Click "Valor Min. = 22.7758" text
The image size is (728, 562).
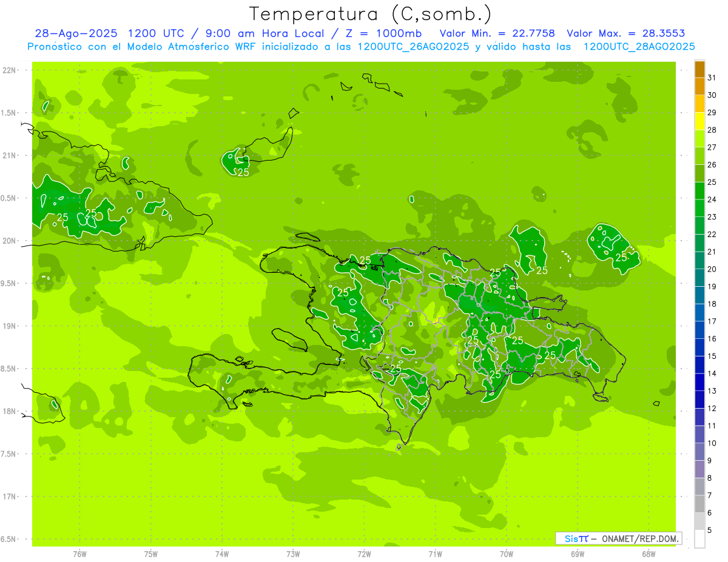tap(497, 33)
